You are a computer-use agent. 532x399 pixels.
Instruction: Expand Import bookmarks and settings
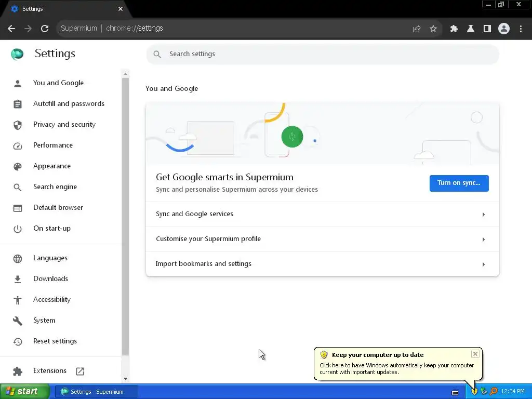[322, 264]
